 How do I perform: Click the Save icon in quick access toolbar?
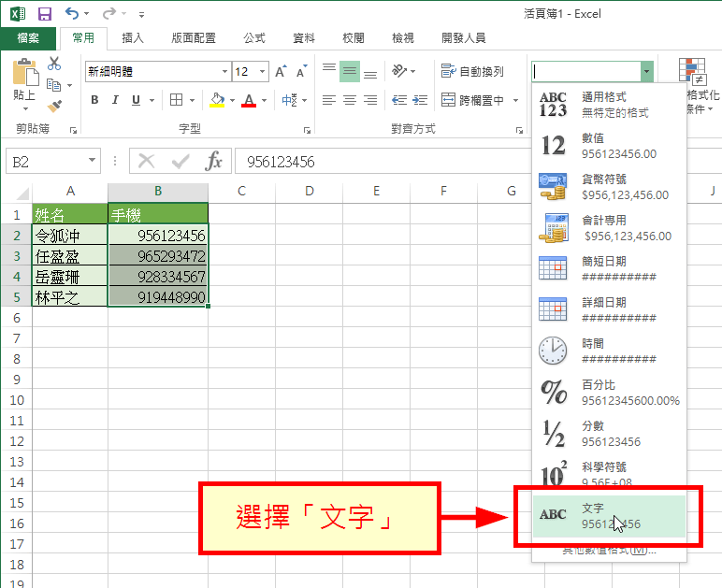[x=45, y=14]
